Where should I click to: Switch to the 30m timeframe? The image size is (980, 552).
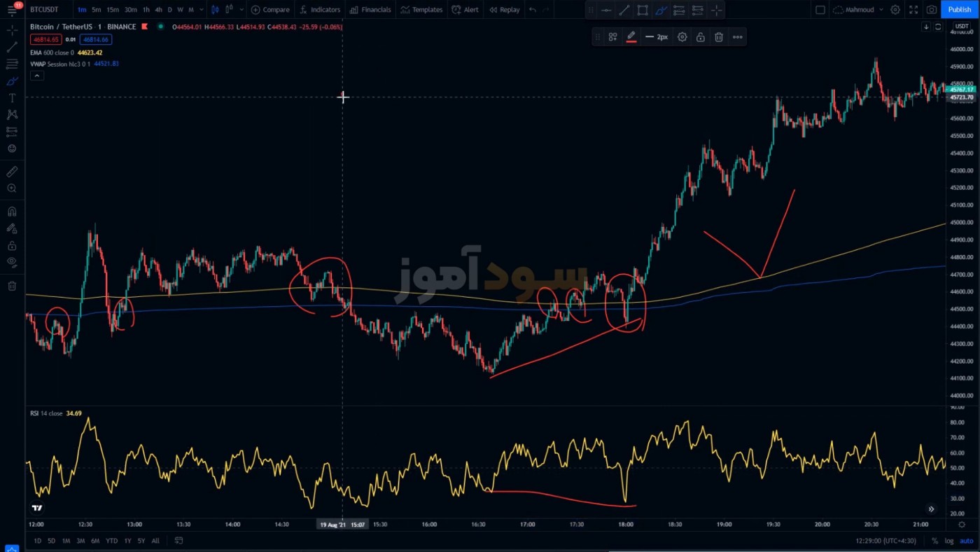click(x=131, y=10)
